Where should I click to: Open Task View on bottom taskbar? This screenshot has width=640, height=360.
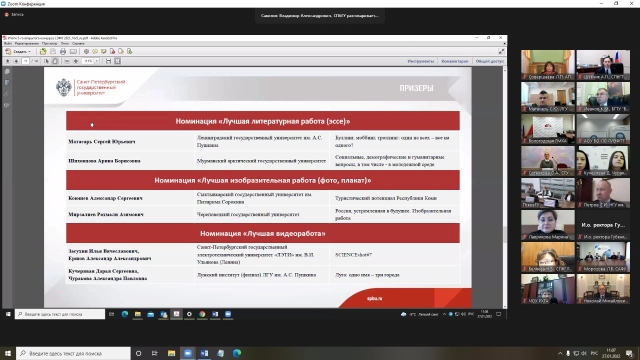155,353
